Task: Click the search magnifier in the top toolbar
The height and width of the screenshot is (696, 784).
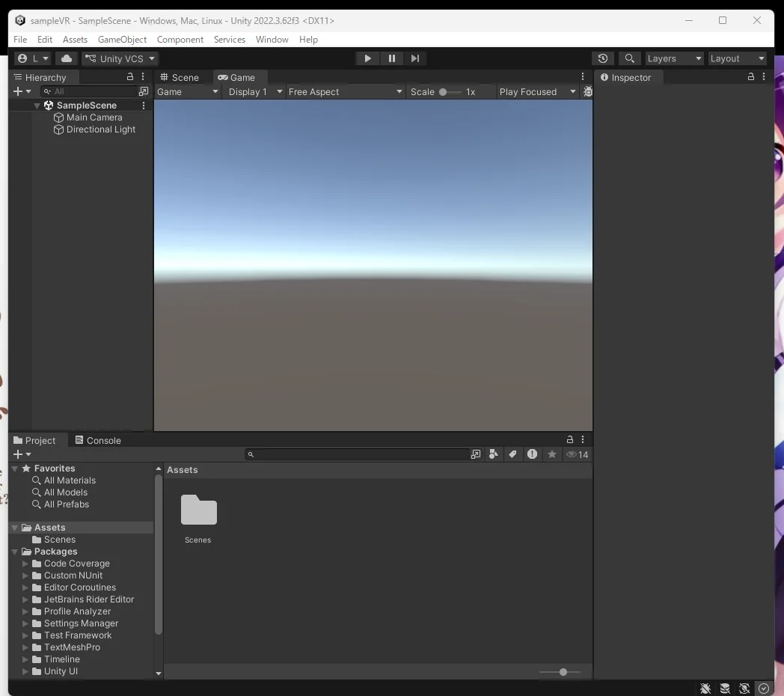Action: point(630,58)
